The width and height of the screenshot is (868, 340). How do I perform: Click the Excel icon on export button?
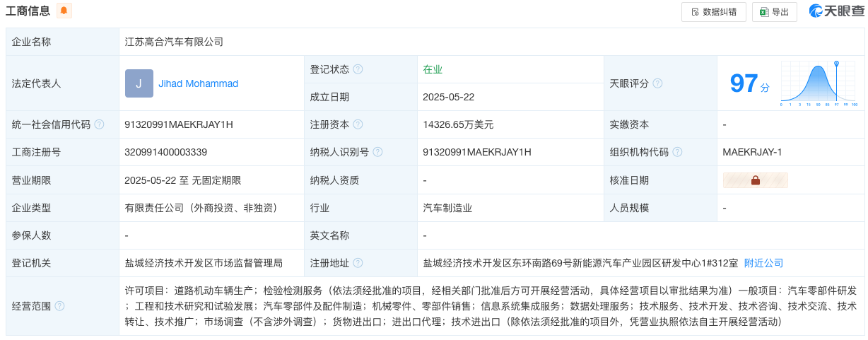(764, 12)
